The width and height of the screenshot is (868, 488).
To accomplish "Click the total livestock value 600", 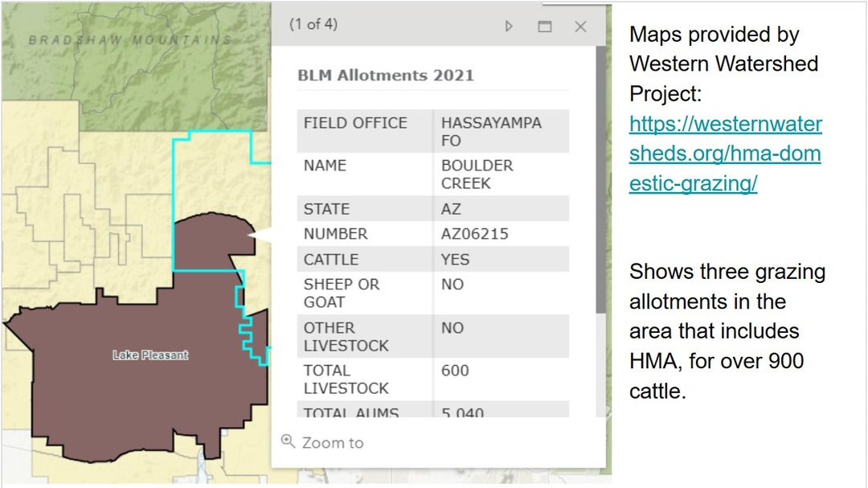I will coord(455,371).
